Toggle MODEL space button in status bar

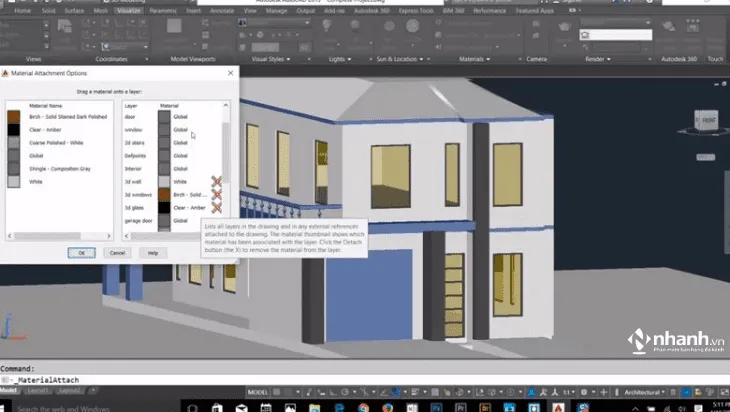coord(257,392)
